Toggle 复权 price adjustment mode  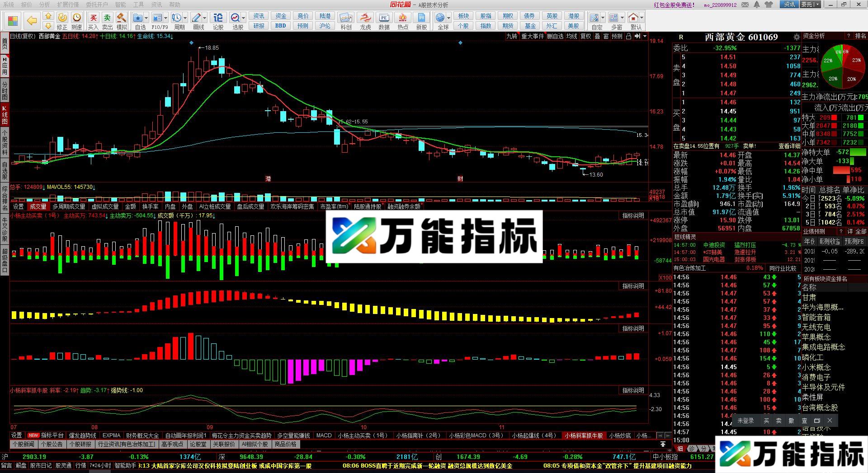(586, 37)
